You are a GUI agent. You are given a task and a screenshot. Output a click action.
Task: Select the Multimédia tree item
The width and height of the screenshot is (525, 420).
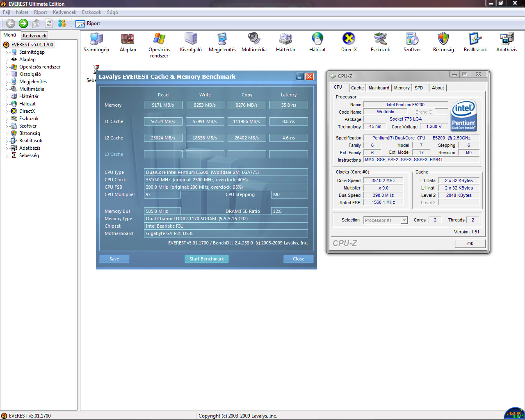32,89
